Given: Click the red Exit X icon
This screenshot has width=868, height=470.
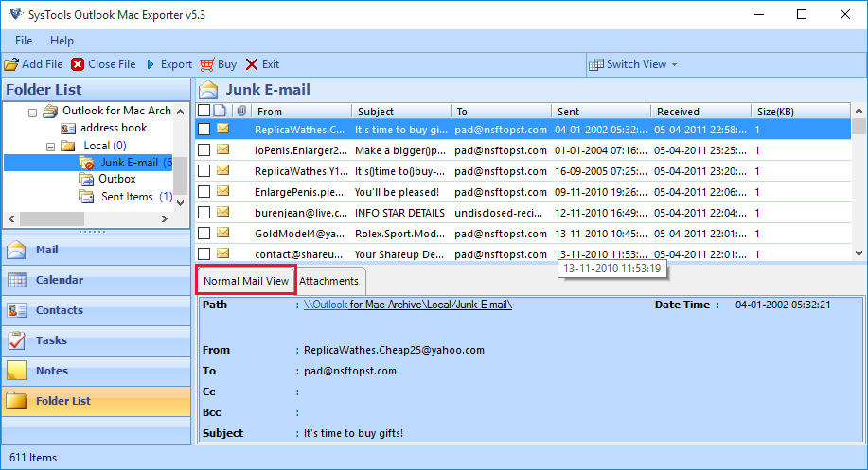Looking at the screenshot, I should click(252, 64).
